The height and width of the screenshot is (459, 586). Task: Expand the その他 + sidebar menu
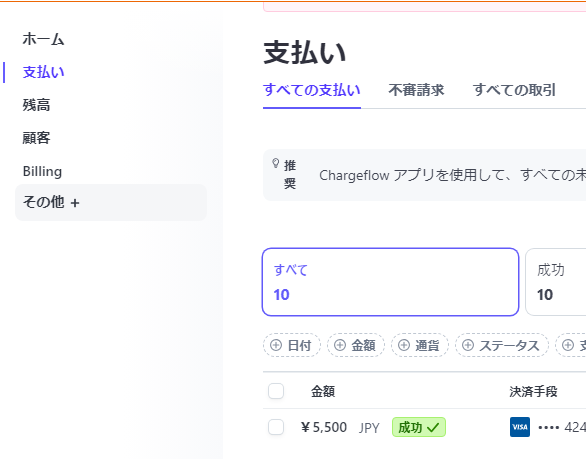pos(111,202)
